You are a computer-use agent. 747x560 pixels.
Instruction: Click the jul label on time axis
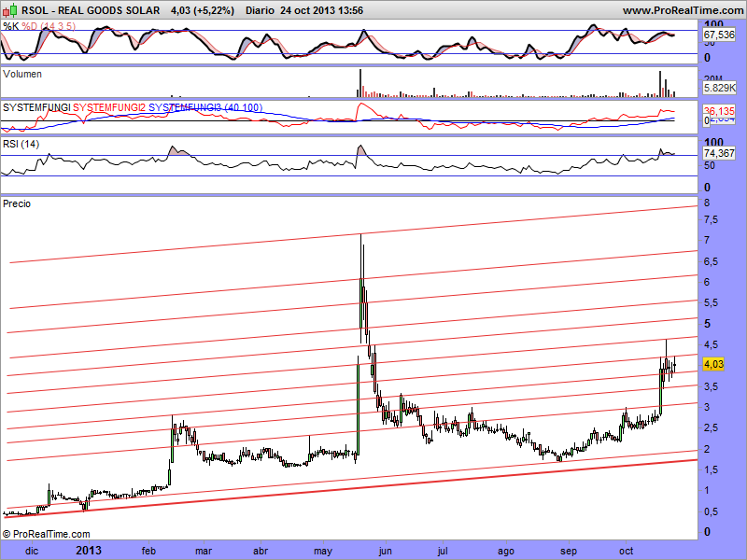(x=443, y=551)
